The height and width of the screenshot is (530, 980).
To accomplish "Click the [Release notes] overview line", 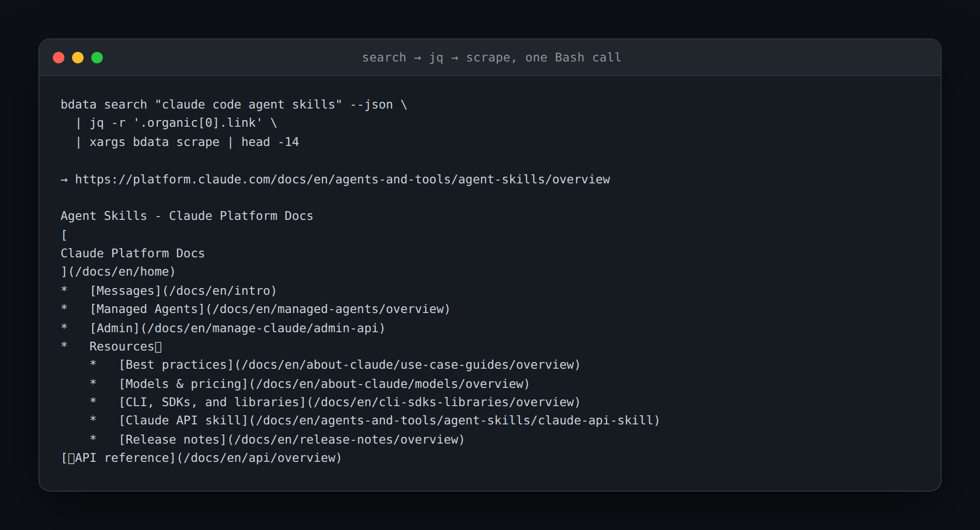I will coord(277,440).
